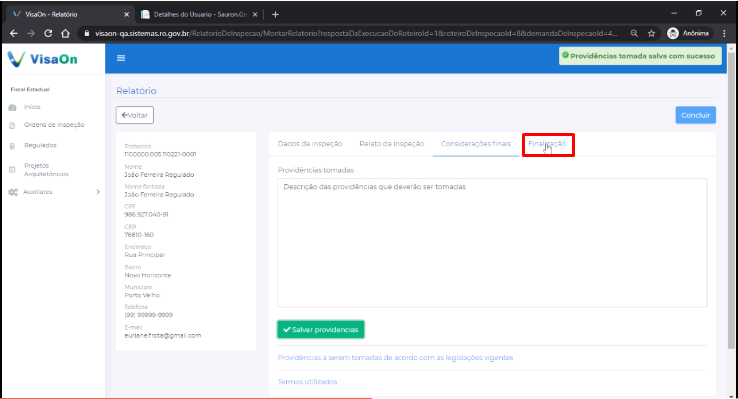Click the Auxiliares gears icon
738x399 pixels.
click(x=13, y=192)
